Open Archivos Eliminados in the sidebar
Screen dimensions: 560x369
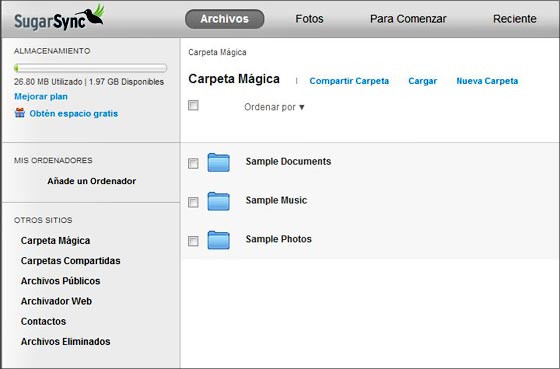click(x=65, y=341)
